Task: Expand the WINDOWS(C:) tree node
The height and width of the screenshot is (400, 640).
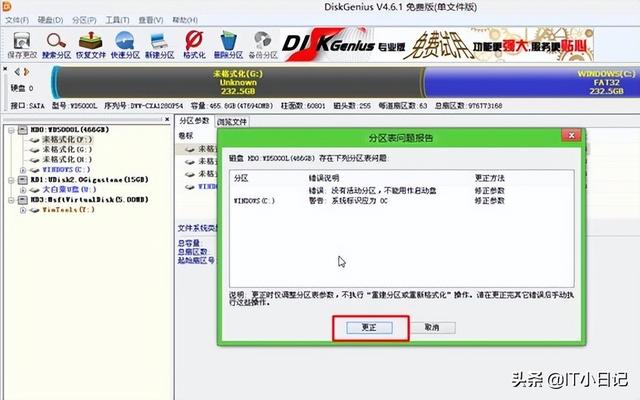Action: [x=23, y=170]
